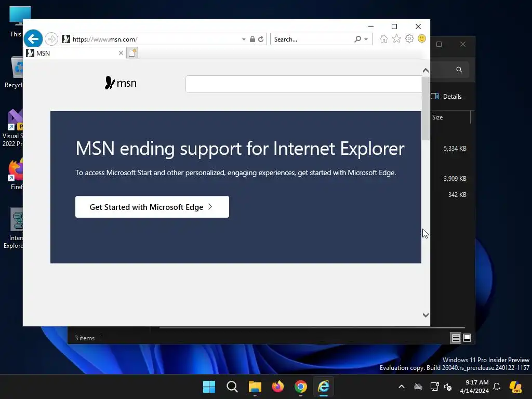Image resolution: width=532 pixels, height=399 pixels.
Task: Open Favorites with the star icon
Action: tap(396, 38)
